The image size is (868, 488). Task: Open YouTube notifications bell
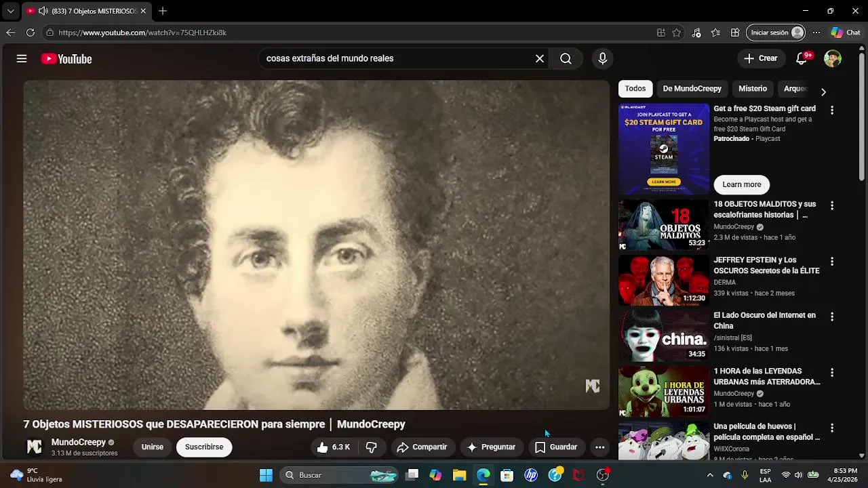click(802, 59)
